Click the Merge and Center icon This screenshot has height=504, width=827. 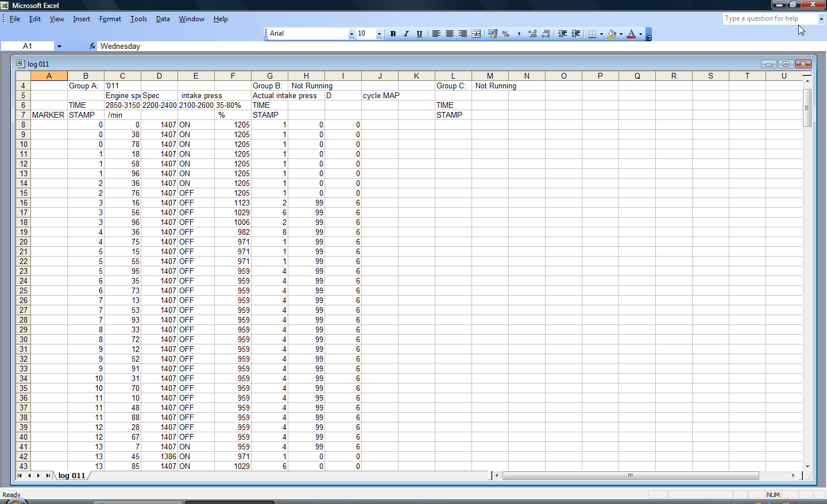click(x=476, y=34)
